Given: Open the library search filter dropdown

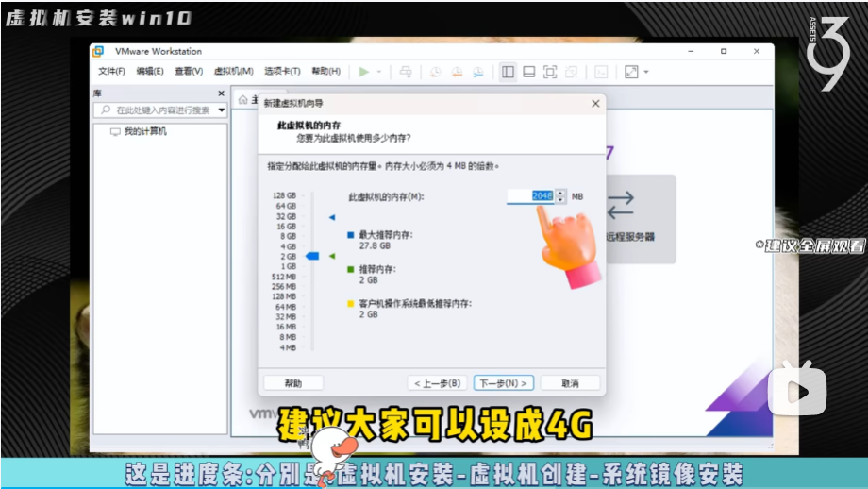Looking at the screenshot, I should click(222, 110).
